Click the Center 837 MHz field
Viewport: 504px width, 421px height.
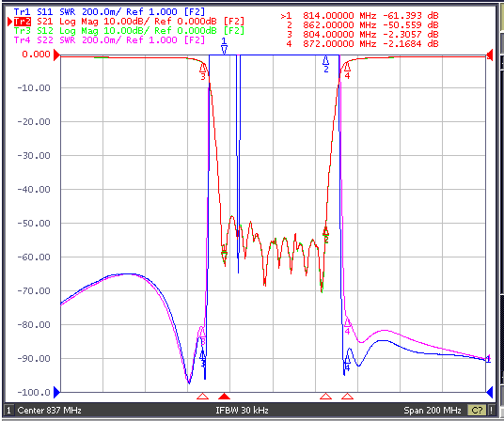(49, 411)
